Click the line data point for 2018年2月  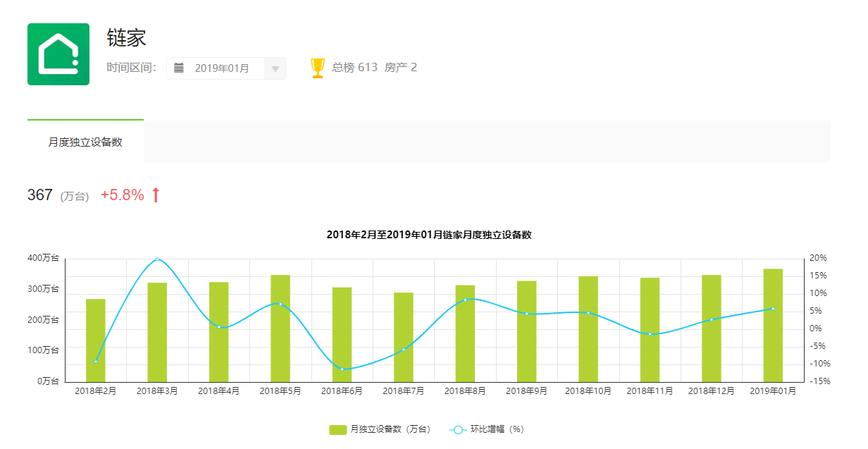tap(96, 362)
